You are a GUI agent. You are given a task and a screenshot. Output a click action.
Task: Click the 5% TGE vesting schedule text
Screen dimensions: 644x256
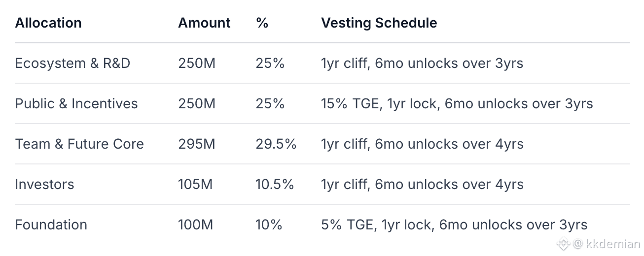(x=454, y=225)
